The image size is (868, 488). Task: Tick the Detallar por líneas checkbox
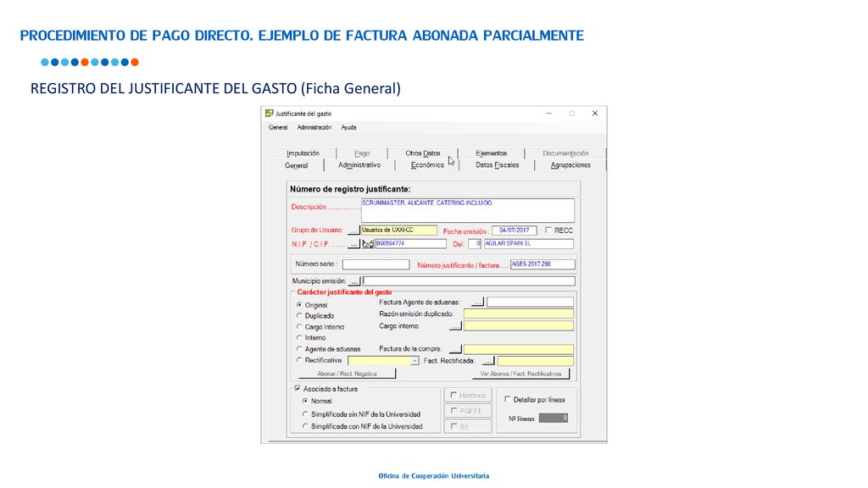[508, 399]
